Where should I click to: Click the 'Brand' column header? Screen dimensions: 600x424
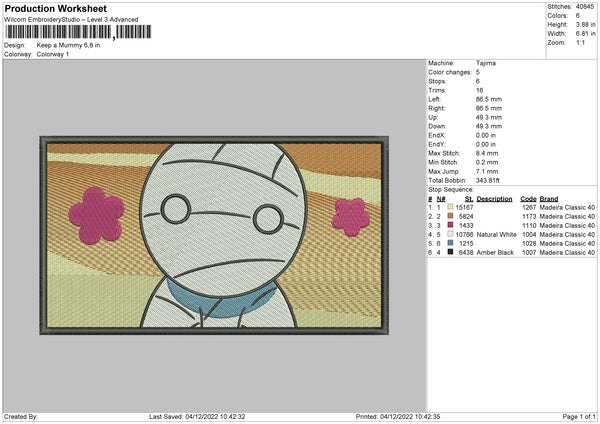coord(549,199)
